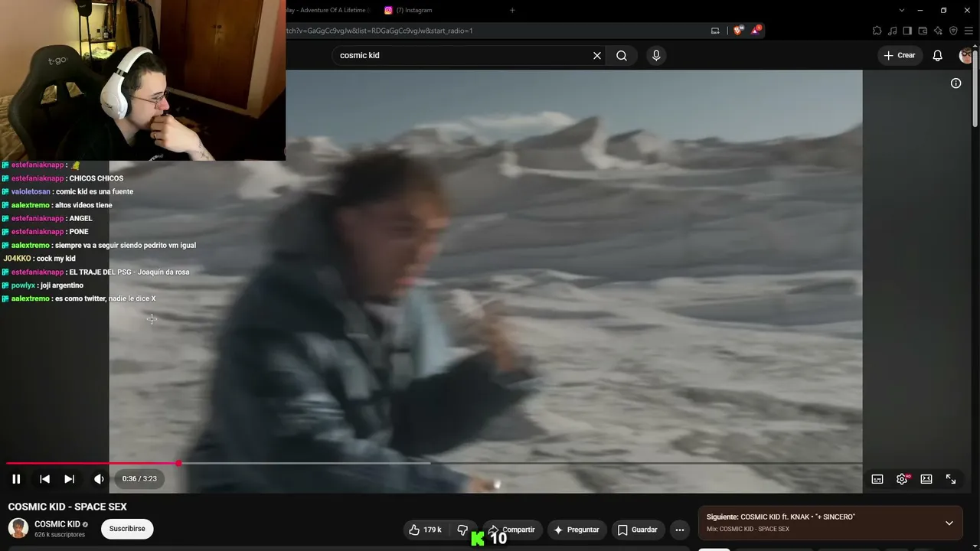
Task: Open YouTube notifications bell
Action: click(937, 55)
